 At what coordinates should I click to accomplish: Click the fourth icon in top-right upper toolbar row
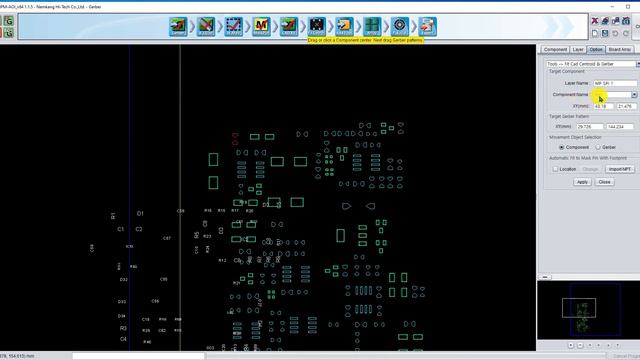click(x=626, y=21)
